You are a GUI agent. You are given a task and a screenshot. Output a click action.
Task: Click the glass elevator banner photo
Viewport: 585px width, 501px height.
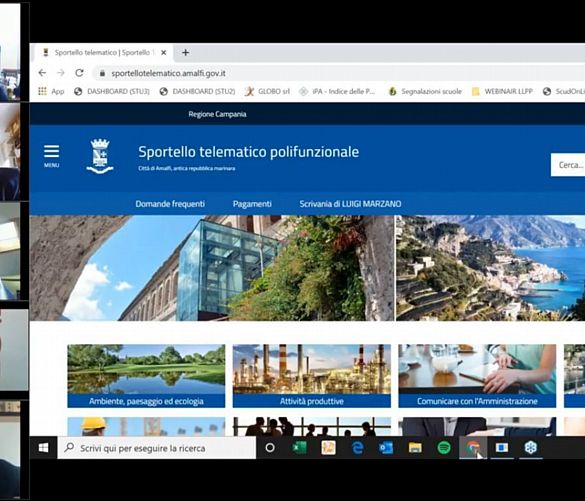click(212, 268)
